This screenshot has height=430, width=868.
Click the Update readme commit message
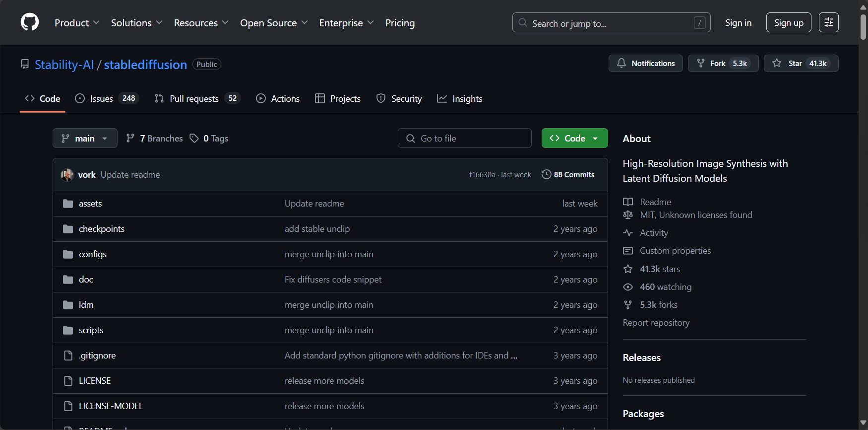click(130, 175)
